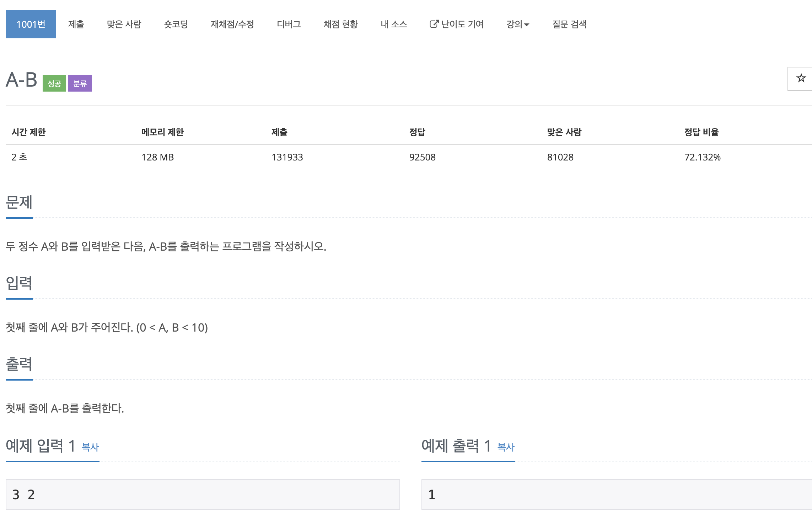Open the 숏코딩 tab

click(176, 24)
